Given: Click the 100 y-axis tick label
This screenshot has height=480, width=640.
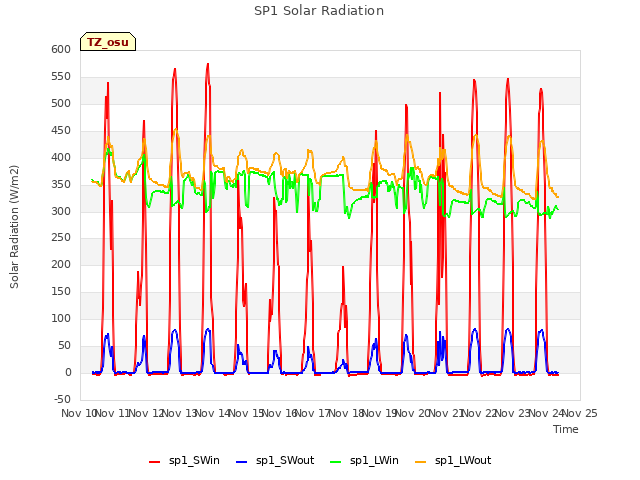Looking at the screenshot, I should pyautogui.click(x=61, y=318).
